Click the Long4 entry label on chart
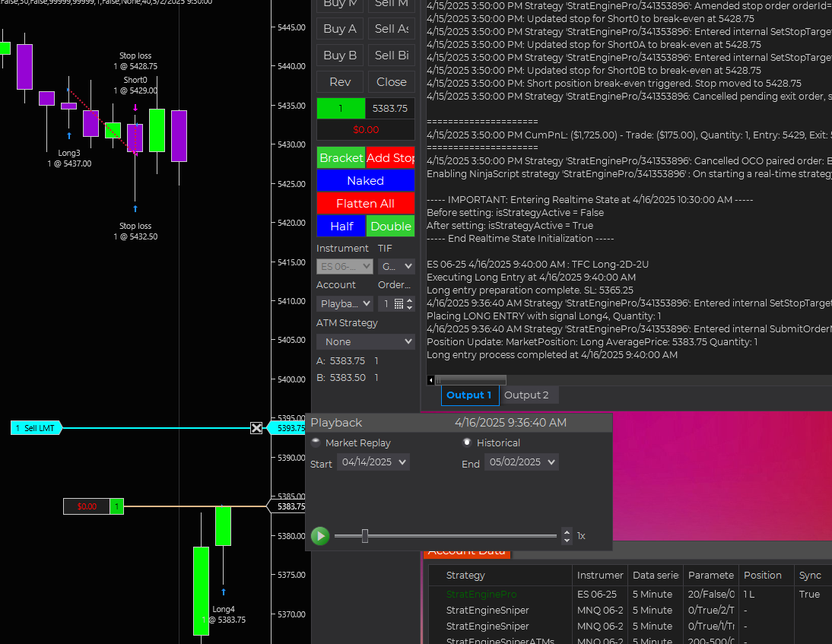The image size is (832, 644). tap(224, 614)
